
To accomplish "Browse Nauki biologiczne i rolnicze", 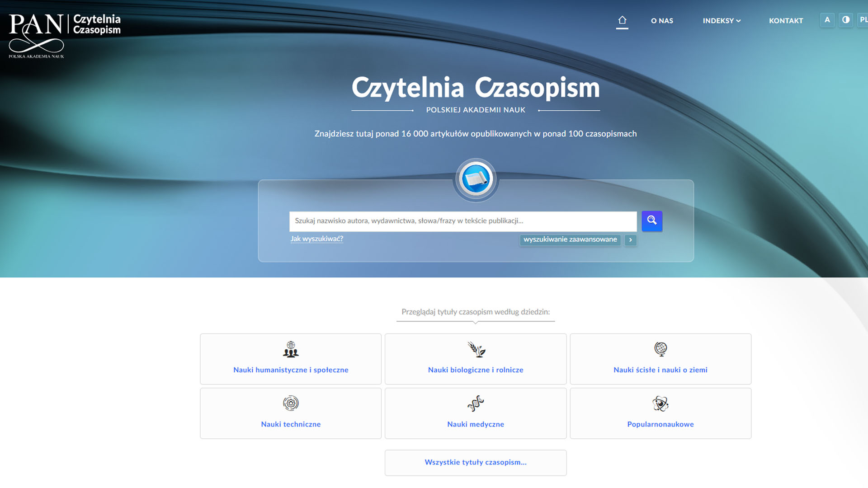I will coord(476,370).
